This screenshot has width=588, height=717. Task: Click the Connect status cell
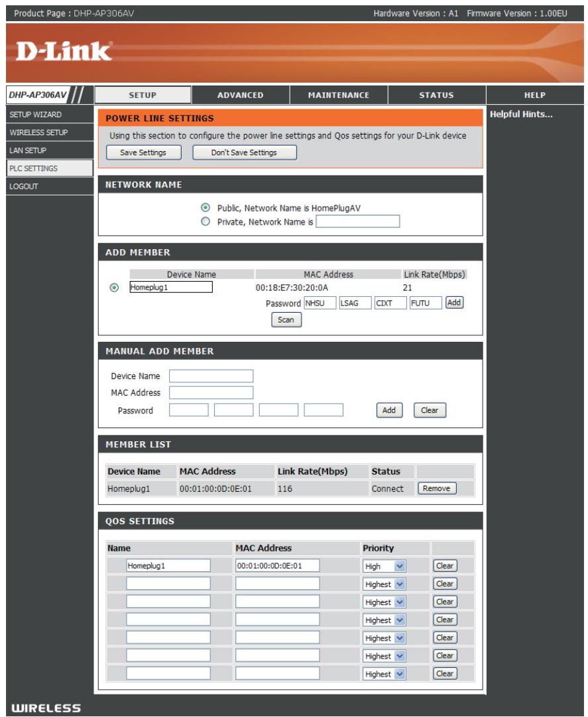[392, 488]
